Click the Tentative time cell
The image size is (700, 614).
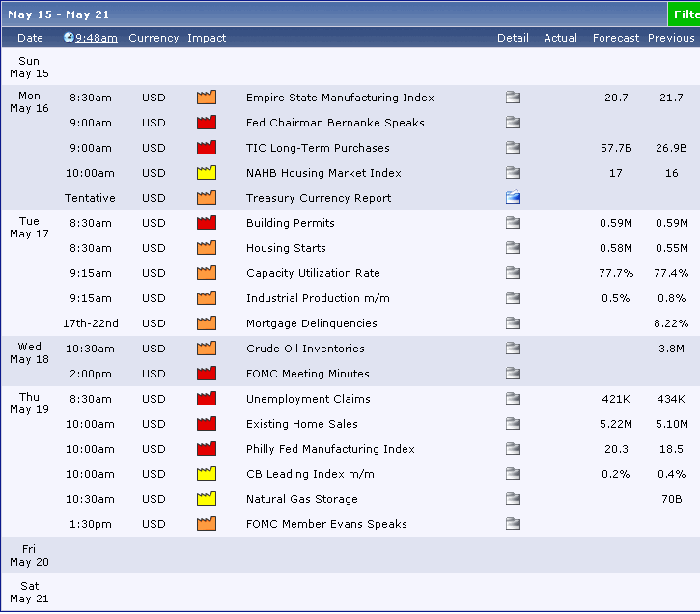click(90, 198)
